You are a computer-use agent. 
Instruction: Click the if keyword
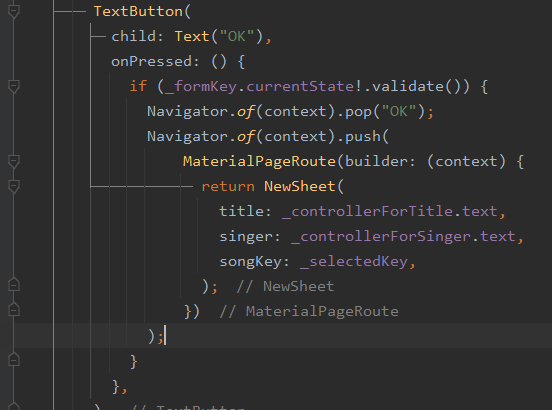[138, 86]
